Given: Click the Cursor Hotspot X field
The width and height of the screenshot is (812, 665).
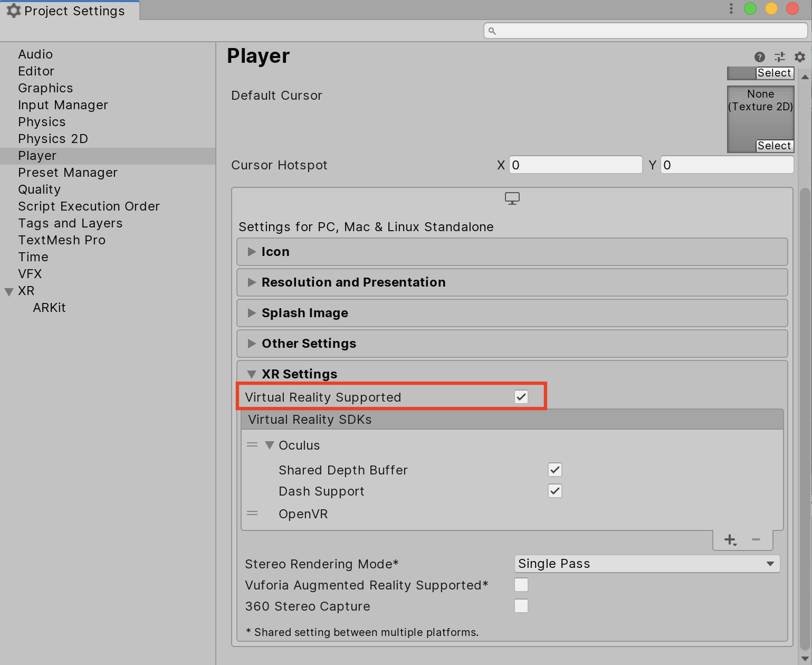Looking at the screenshot, I should (x=576, y=165).
